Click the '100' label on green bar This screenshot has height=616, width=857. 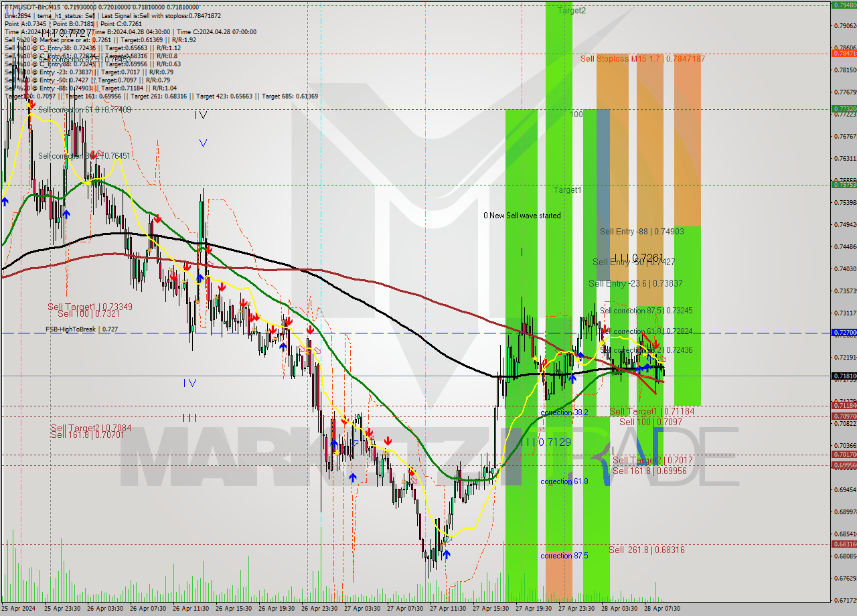pyautogui.click(x=576, y=114)
